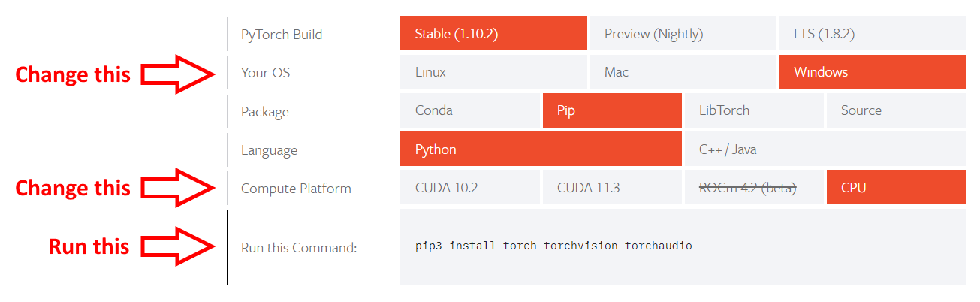Select Python language
Screen dimensions: 980x302
541,149
